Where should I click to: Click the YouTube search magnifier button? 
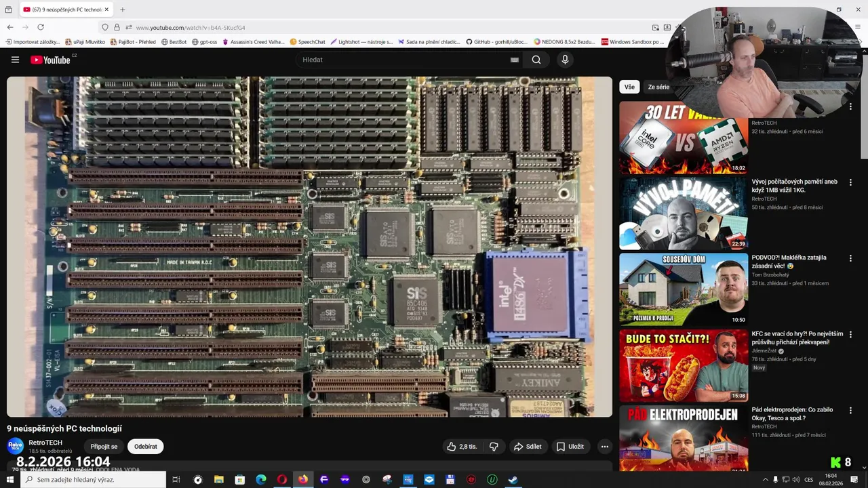coord(536,60)
